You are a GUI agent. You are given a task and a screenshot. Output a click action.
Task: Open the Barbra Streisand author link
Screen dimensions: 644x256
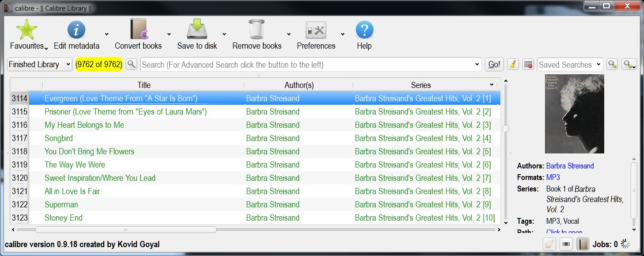click(x=570, y=166)
